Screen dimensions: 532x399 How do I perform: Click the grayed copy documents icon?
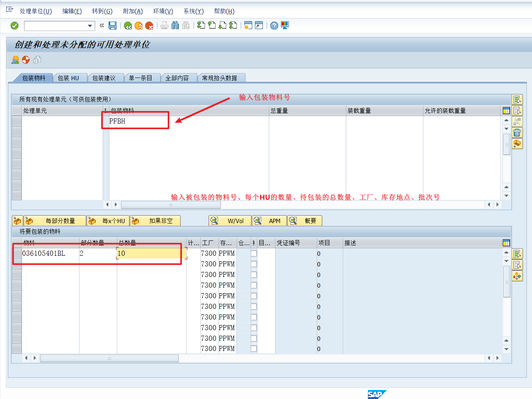[x=37, y=60]
